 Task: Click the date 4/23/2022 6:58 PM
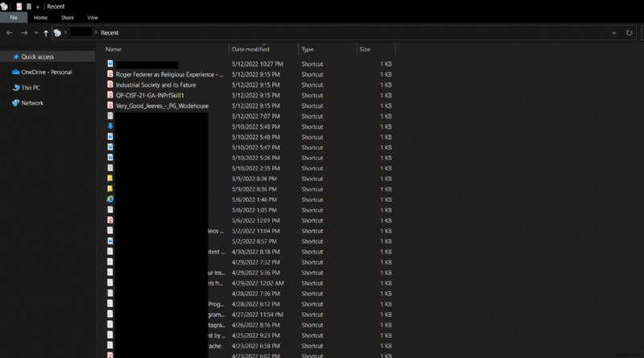coord(255,346)
